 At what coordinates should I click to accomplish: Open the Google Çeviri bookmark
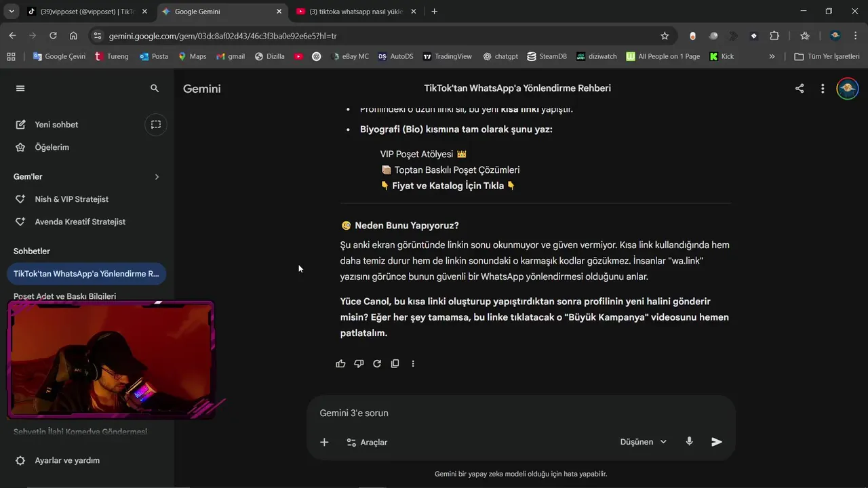click(59, 56)
